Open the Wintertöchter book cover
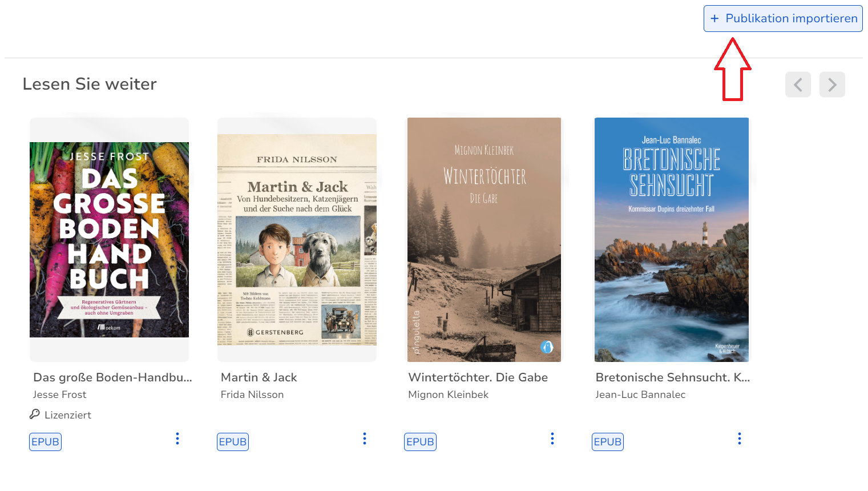Screen dimensions: 868x491 point(484,240)
